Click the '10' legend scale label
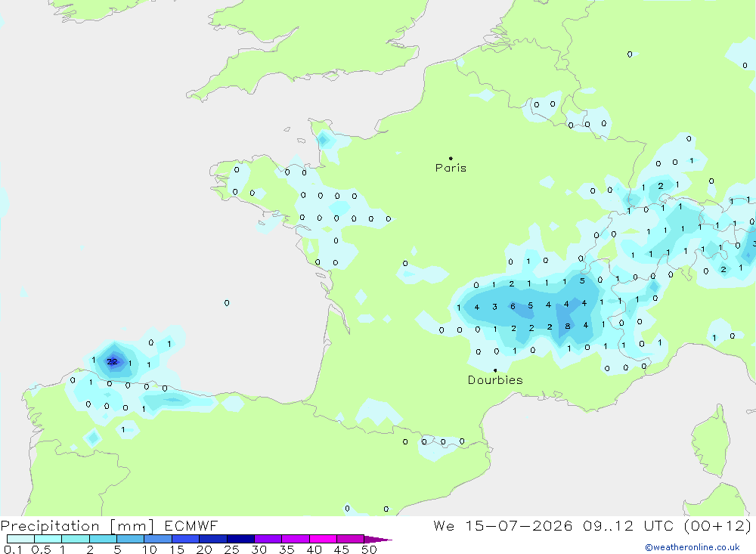Image resolution: width=756 pixels, height=554 pixels. point(150,549)
